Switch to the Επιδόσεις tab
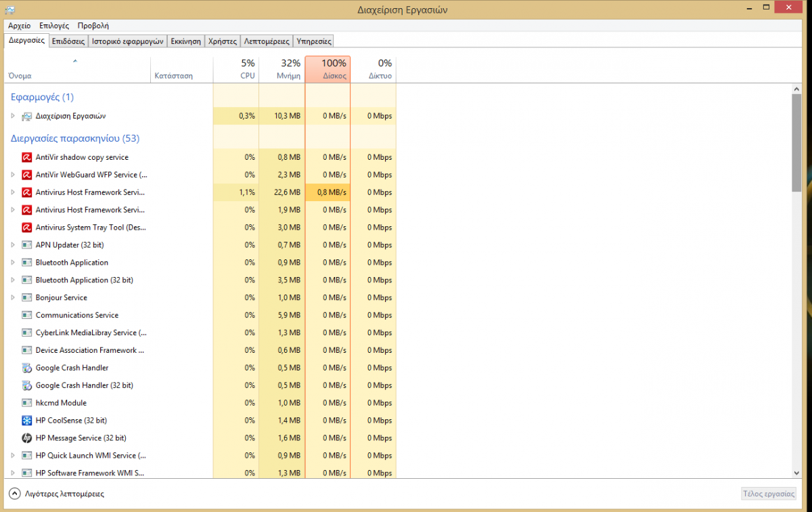Viewport: 812px width, 512px height. click(x=68, y=41)
